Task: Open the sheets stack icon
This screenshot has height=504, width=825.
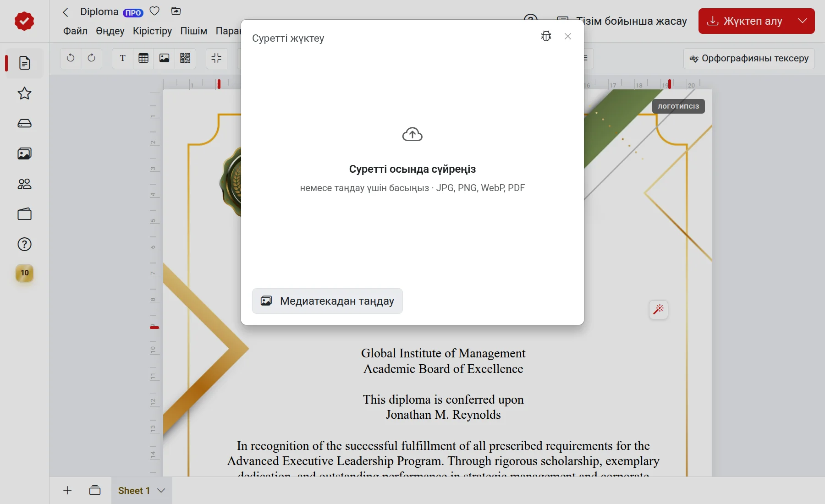Action: [95, 490]
